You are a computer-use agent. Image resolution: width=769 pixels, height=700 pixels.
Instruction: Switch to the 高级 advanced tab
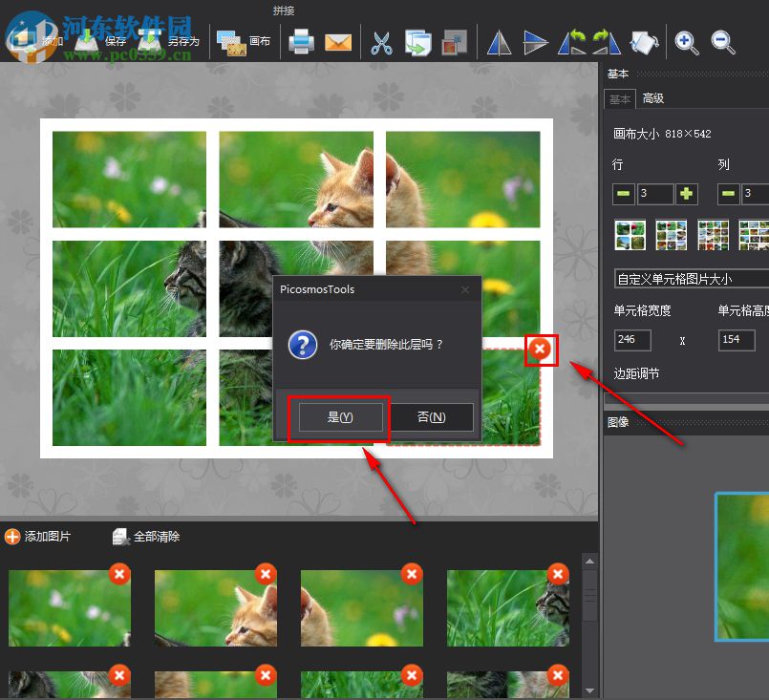[x=652, y=98]
